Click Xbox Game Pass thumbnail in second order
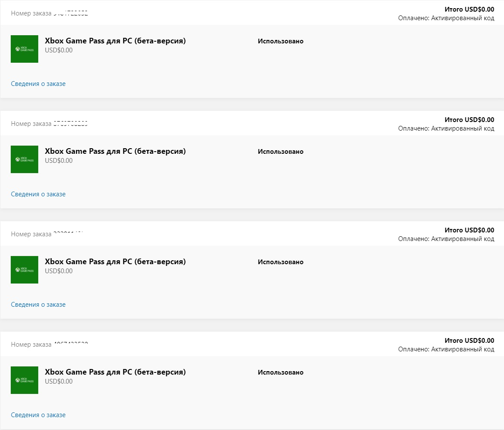The height and width of the screenshot is (430, 504). coord(24,159)
